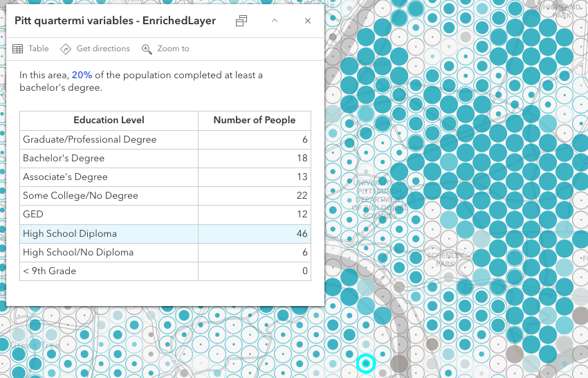Viewport: 588px width, 378px height.
Task: Select the < 9th Grade row
Action: click(x=165, y=271)
